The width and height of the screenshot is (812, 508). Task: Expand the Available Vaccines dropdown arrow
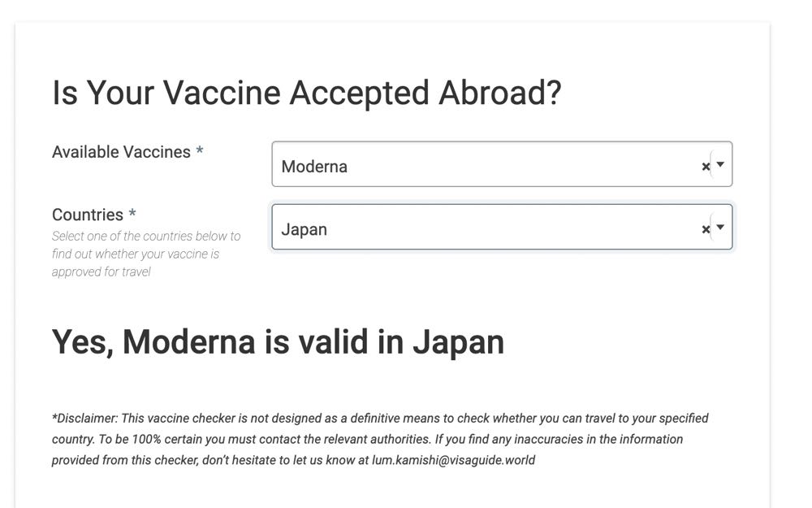point(720,165)
